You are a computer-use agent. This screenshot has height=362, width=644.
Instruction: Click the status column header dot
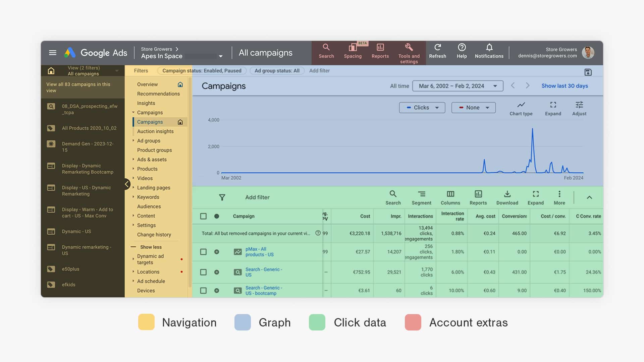(x=217, y=216)
